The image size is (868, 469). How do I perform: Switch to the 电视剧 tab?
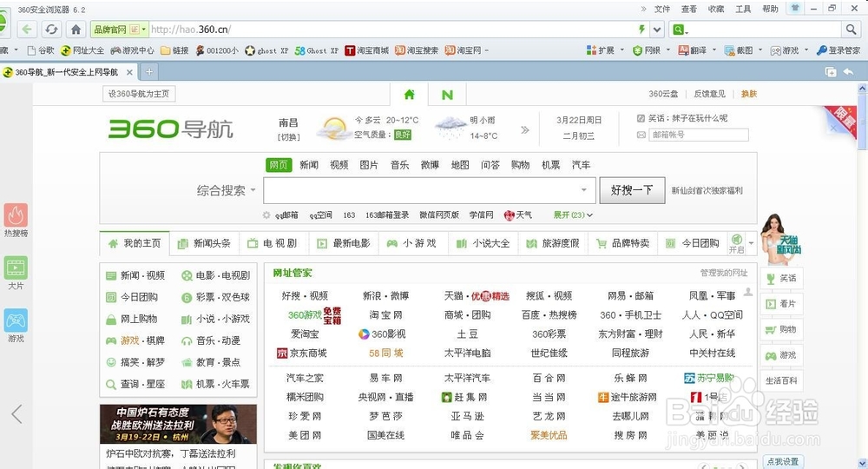tap(273, 243)
